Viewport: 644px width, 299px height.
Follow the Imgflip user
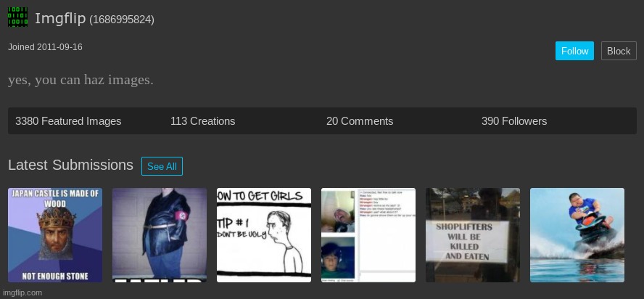coord(574,51)
